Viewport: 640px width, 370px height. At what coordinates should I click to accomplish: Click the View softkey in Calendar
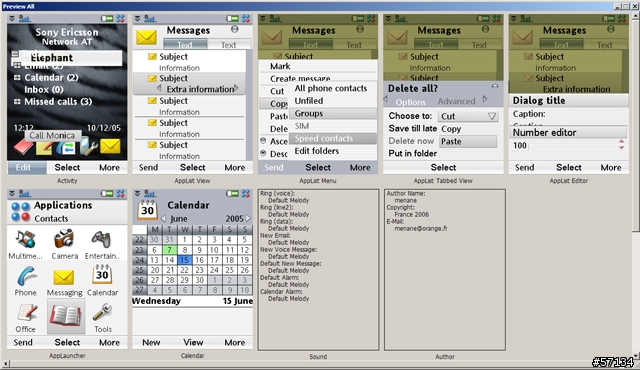point(193,343)
